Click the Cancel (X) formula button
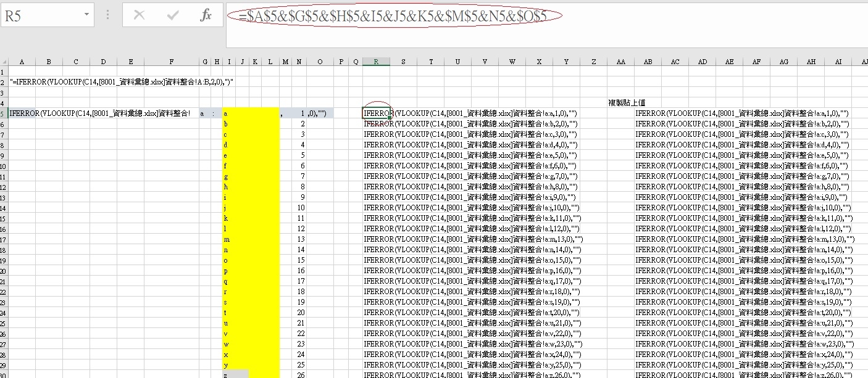868x378 pixels. 139,15
